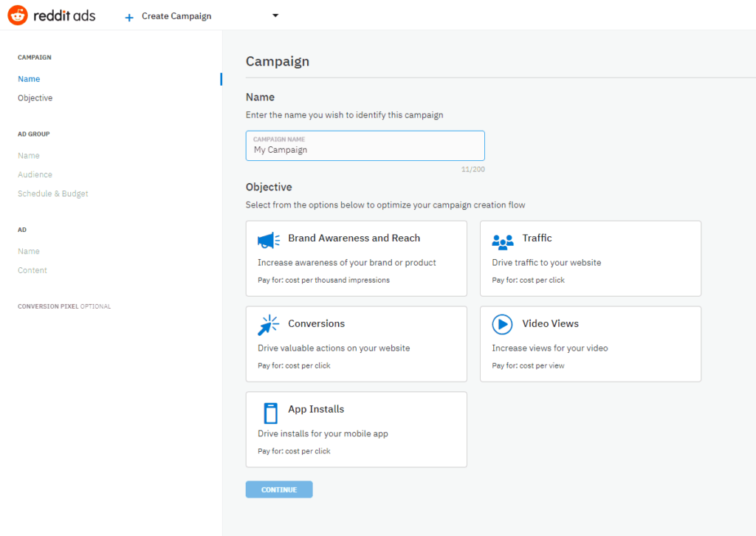Screen dimensions: 756x536
Task: Open Audience in the sidebar
Action: click(35, 174)
